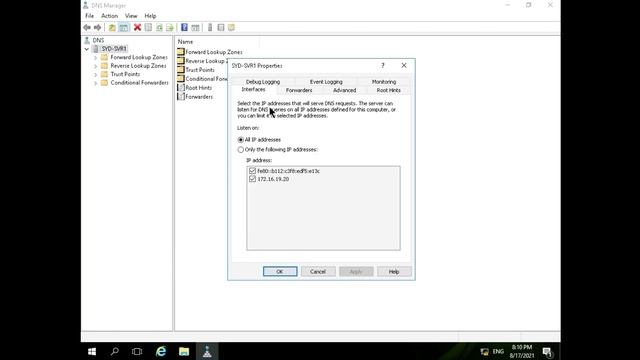The width and height of the screenshot is (640, 360).
Task: Click the network icon in system tray
Action: click(484, 351)
